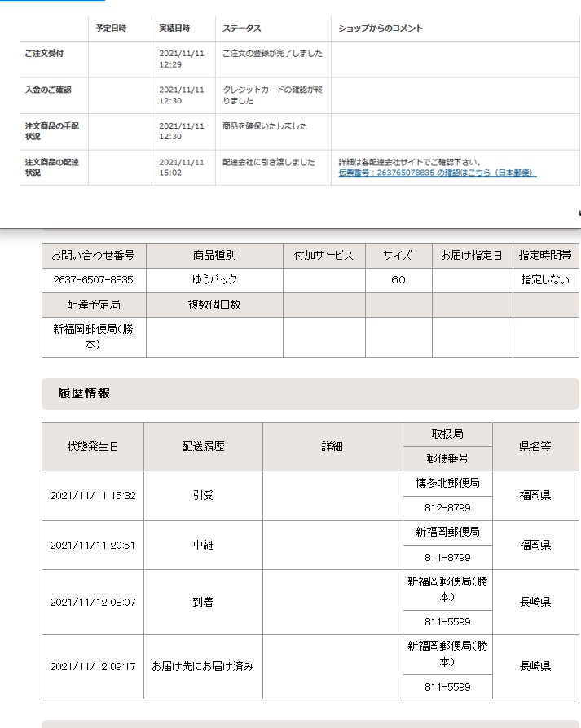
Task: Click the 商品を確保いたしました status text
Action: pyautogui.click(x=265, y=126)
